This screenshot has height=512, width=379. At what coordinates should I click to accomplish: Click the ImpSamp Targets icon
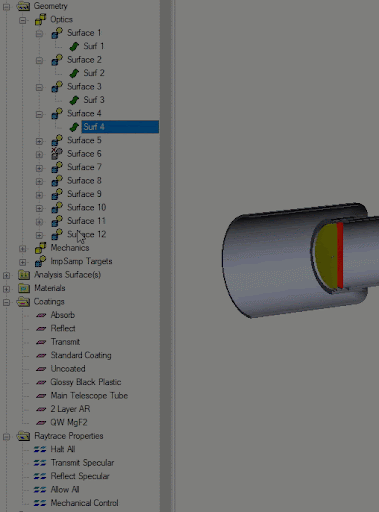[x=40, y=261]
